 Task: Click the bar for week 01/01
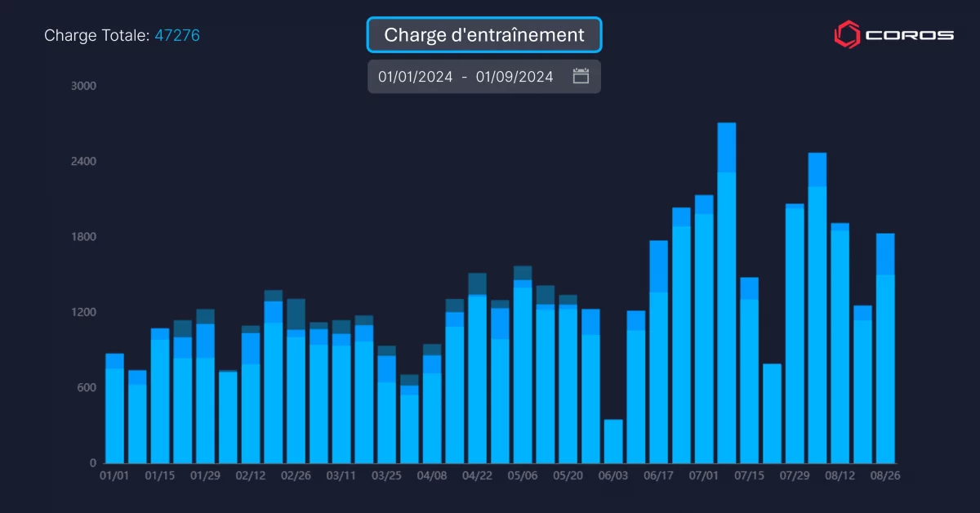click(115, 408)
